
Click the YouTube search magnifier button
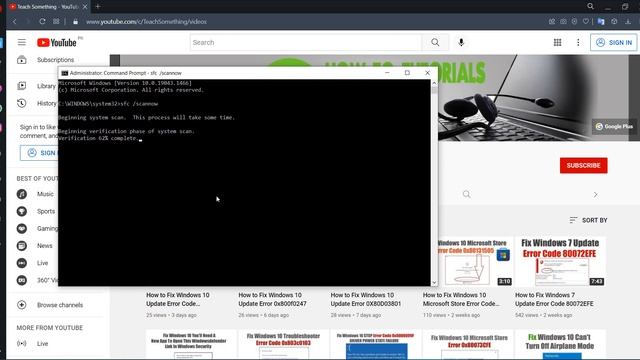pos(435,42)
